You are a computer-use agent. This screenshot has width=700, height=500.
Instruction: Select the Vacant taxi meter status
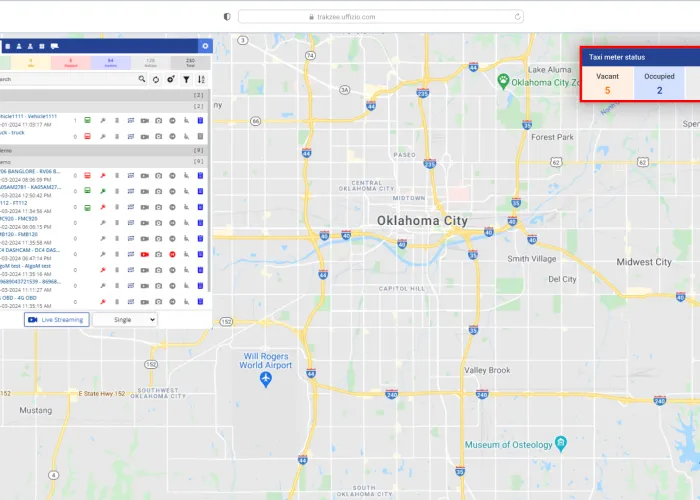607,84
